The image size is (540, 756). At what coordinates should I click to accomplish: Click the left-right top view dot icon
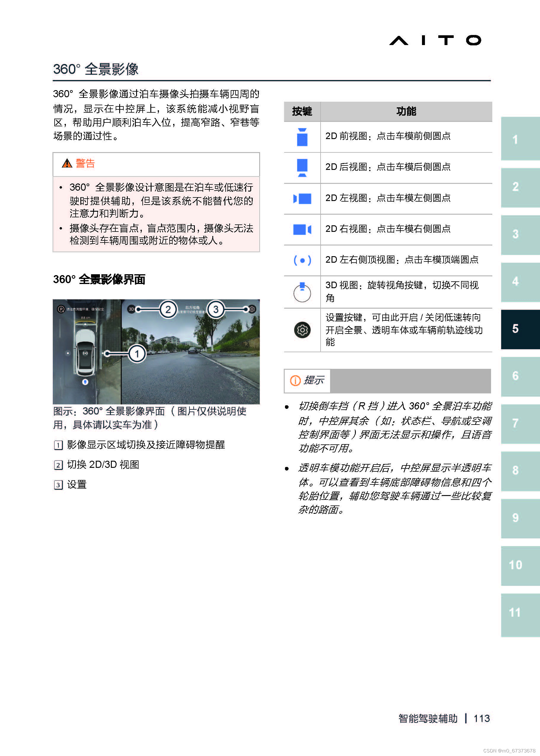coord(302,260)
